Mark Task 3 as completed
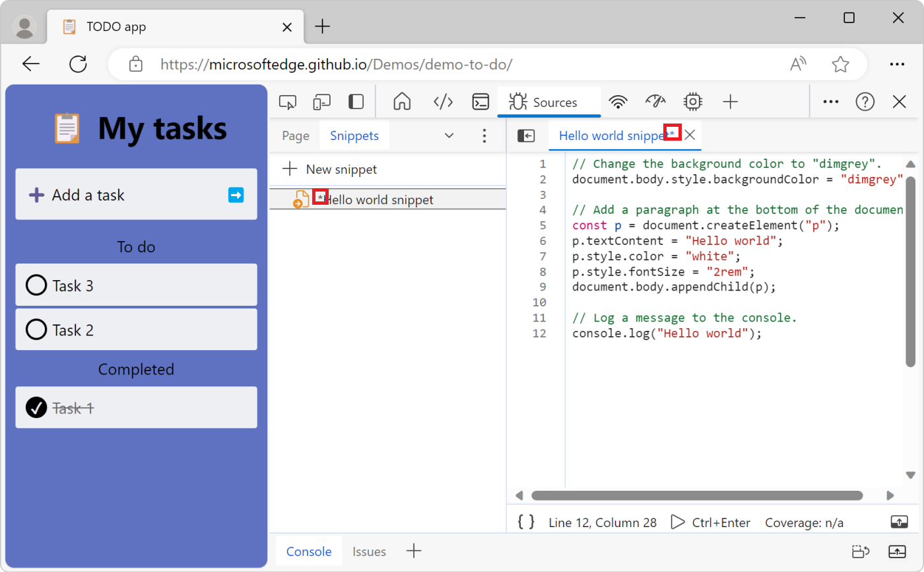The image size is (924, 572). point(36,285)
